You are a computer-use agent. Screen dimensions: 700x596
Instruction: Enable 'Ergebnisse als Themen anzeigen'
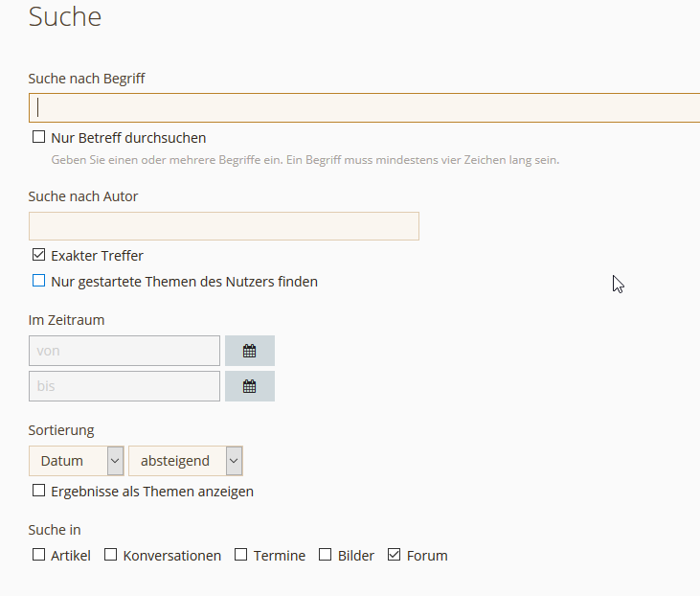39,491
